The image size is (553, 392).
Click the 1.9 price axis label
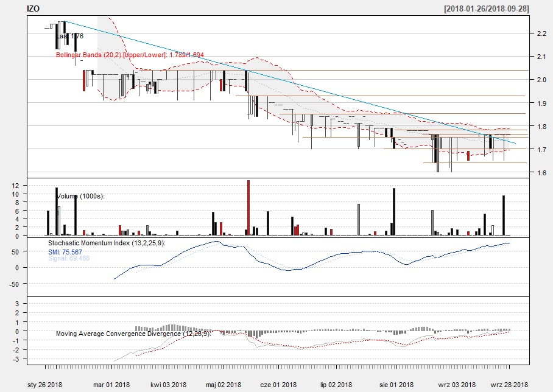point(541,103)
